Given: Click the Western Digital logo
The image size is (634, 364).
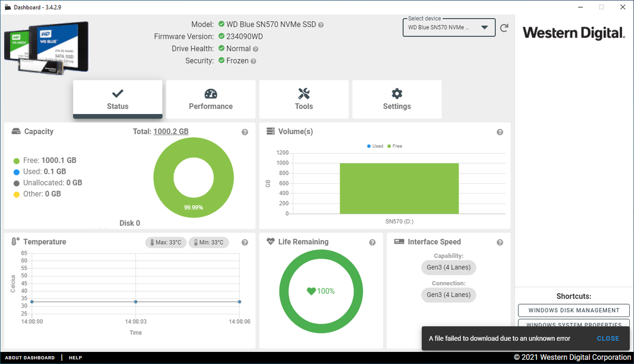Looking at the screenshot, I should pyautogui.click(x=574, y=33).
